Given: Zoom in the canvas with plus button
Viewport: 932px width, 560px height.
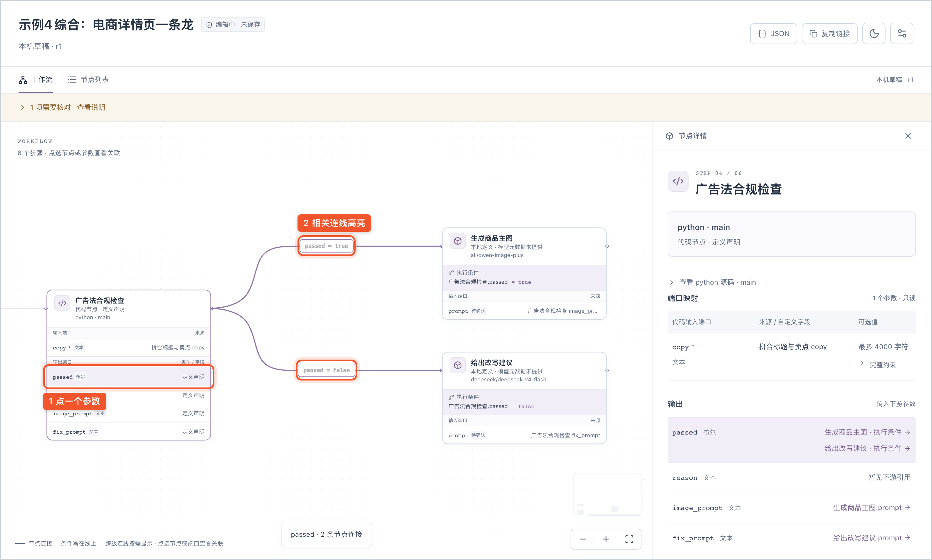Looking at the screenshot, I should point(606,539).
